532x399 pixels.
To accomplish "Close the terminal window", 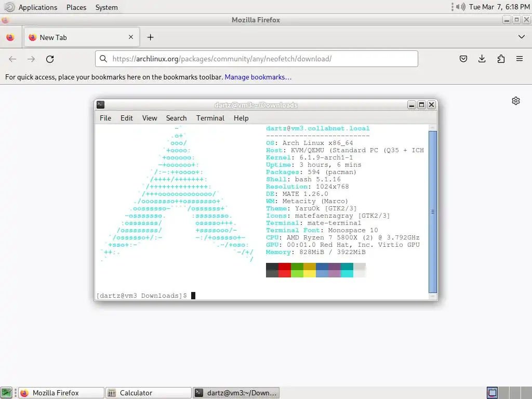I will tap(431, 105).
